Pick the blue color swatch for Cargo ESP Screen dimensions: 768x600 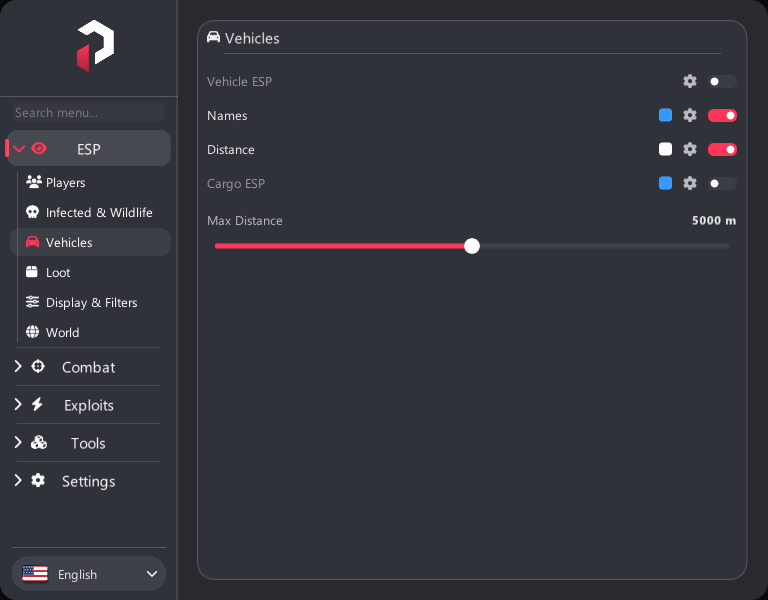click(x=665, y=183)
